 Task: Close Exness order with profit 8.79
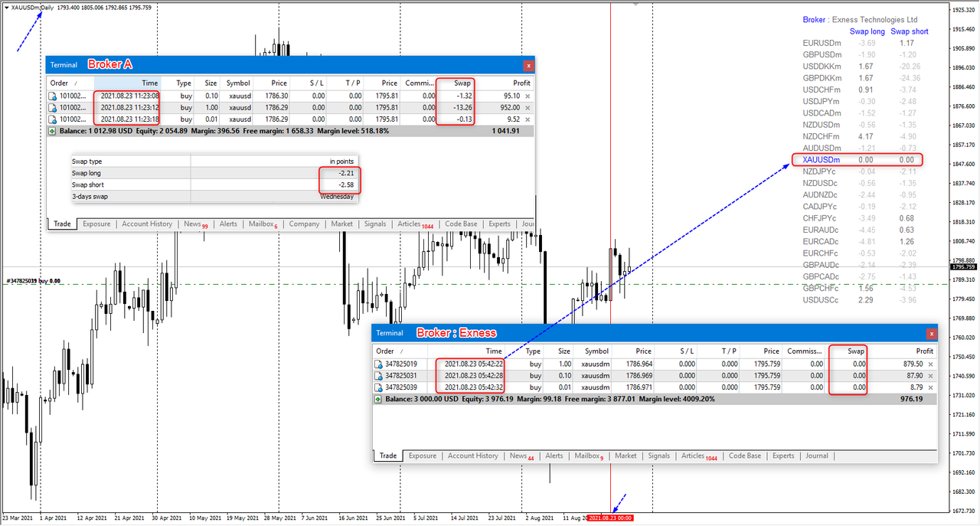pyautogui.click(x=930, y=387)
